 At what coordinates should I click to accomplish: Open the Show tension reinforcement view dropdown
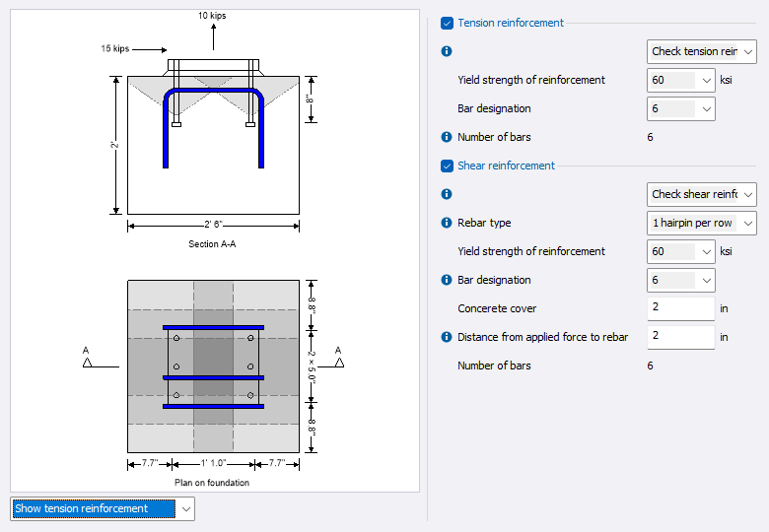coord(103,508)
